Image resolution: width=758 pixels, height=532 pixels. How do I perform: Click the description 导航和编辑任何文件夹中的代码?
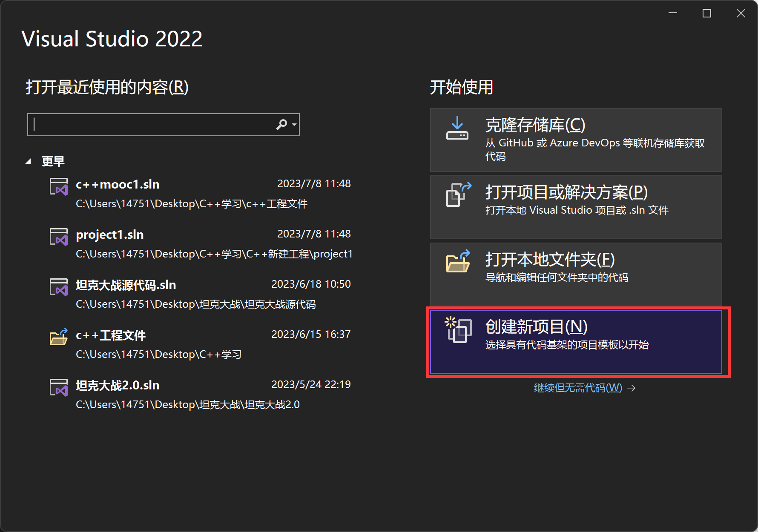557,277
